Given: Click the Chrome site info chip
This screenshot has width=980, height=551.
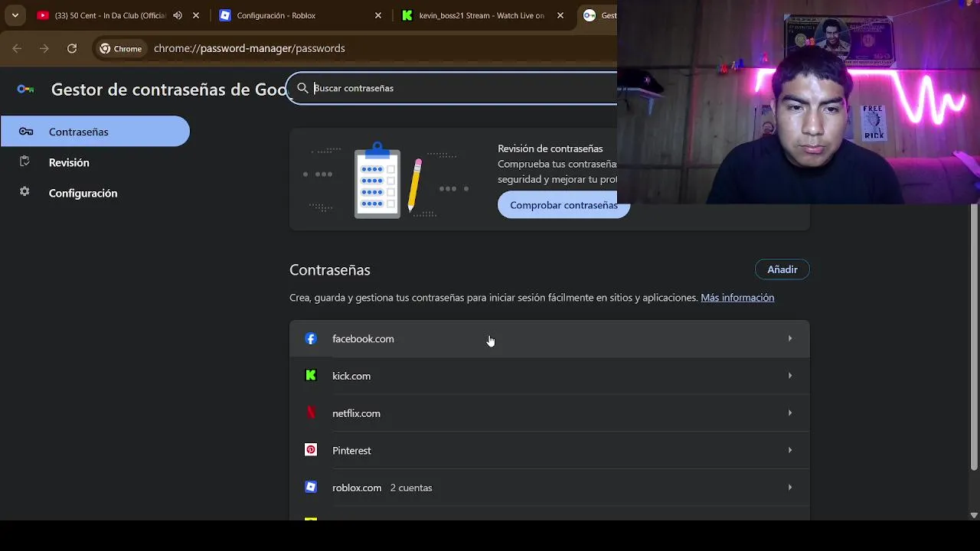Looking at the screenshot, I should point(121,48).
